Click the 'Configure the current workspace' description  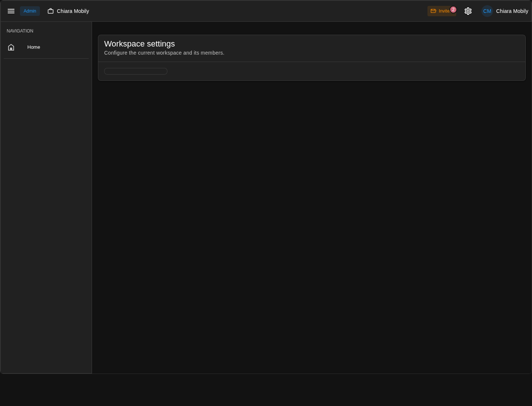click(164, 53)
